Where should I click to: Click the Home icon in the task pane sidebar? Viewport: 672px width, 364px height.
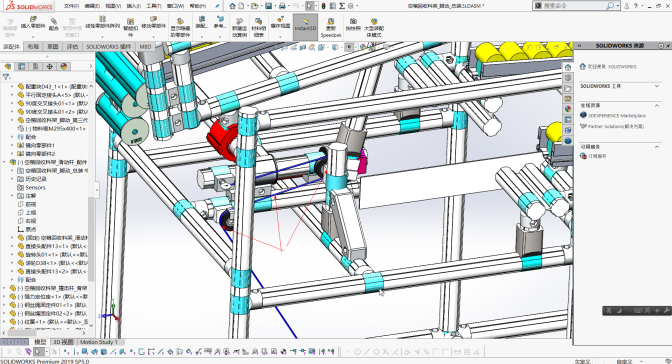click(x=568, y=67)
